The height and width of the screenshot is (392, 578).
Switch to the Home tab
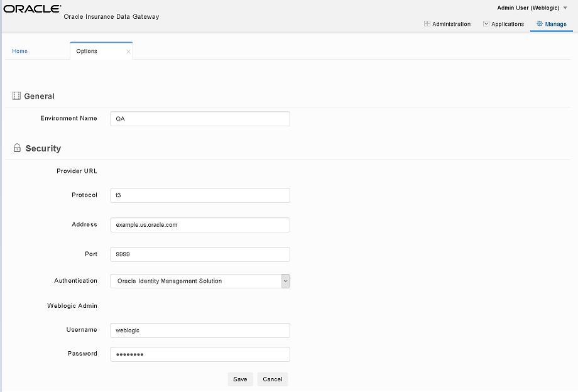tap(19, 51)
